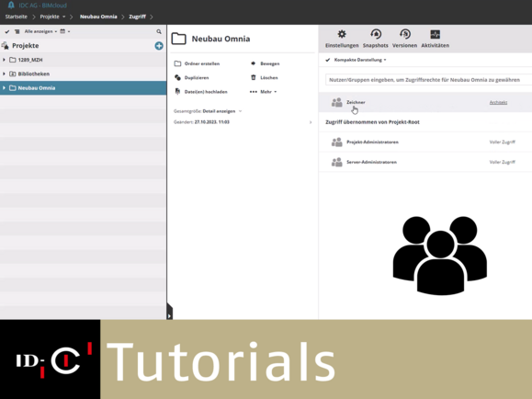Click the Architekt role link for Zeichner
Image resolution: width=532 pixels, height=399 pixels.
pos(498,102)
